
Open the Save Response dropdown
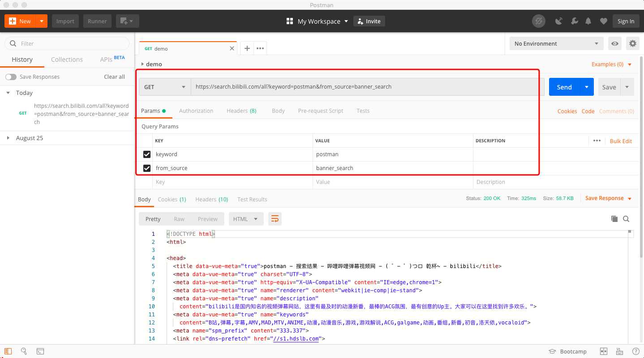pos(609,198)
